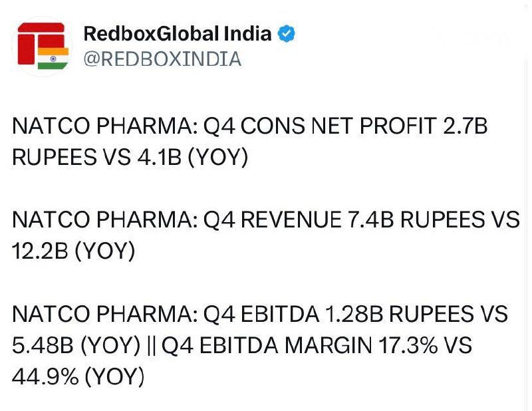The height and width of the screenshot is (411, 532).
Task: Open the RedboxGlobal India display name
Action: click(x=178, y=34)
